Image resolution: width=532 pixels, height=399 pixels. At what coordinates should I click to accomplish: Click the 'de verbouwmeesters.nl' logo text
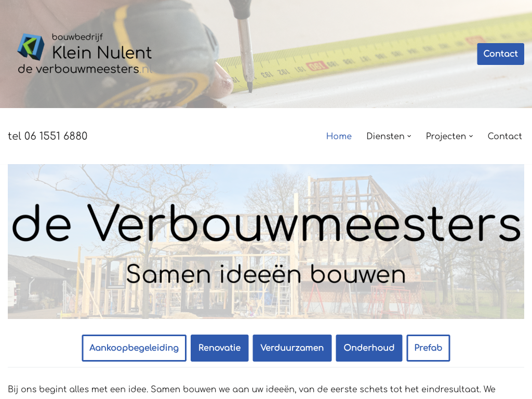click(x=85, y=69)
